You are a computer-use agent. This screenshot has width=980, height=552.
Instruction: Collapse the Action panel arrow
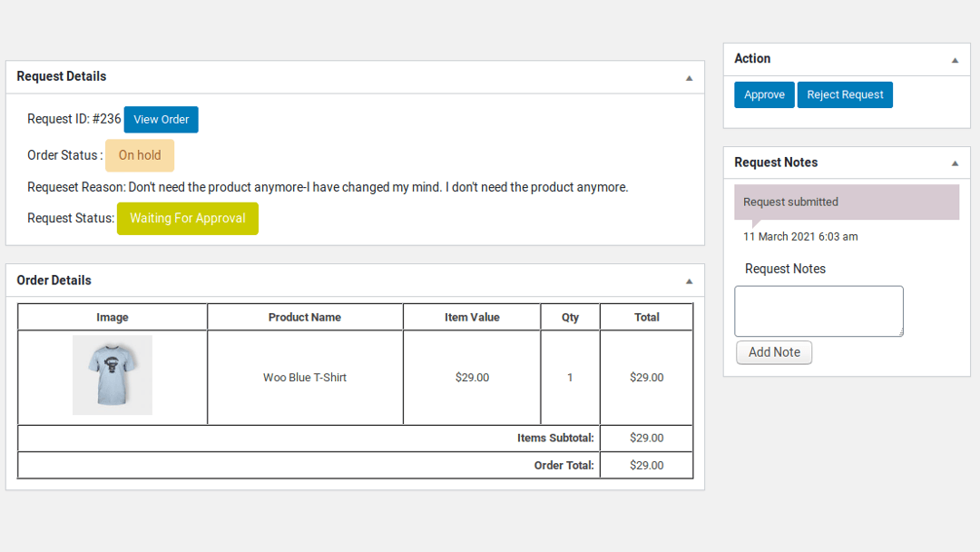955,61
